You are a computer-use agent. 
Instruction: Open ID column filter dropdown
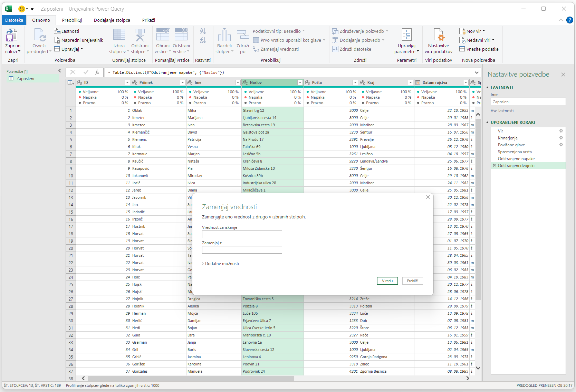click(127, 82)
